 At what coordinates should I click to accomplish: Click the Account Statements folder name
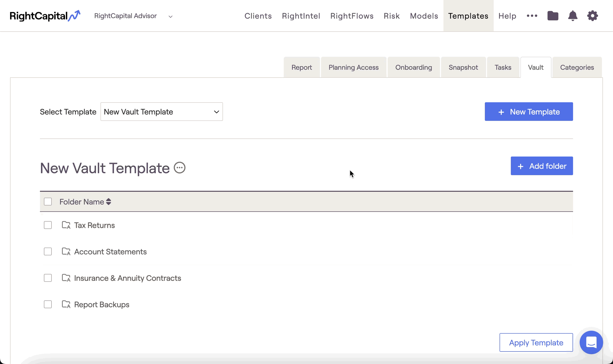pyautogui.click(x=110, y=252)
